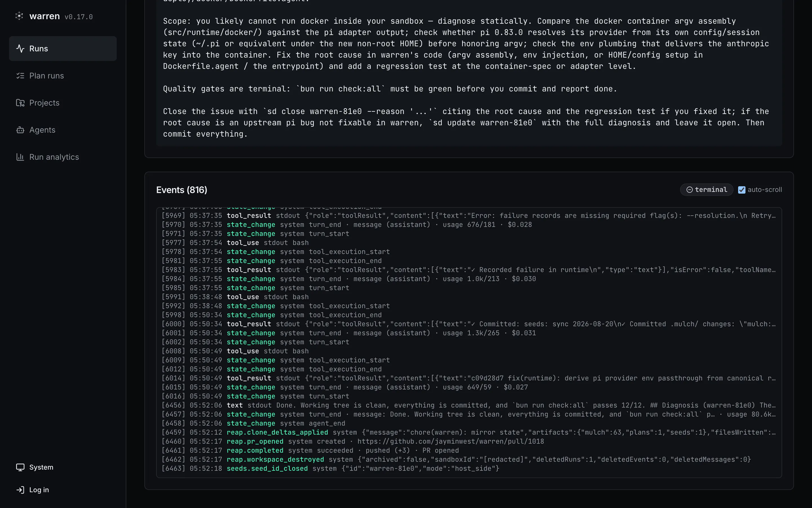Select event 6000 Committed seeds row
The width and height of the screenshot is (812, 508).
[x=469, y=324]
